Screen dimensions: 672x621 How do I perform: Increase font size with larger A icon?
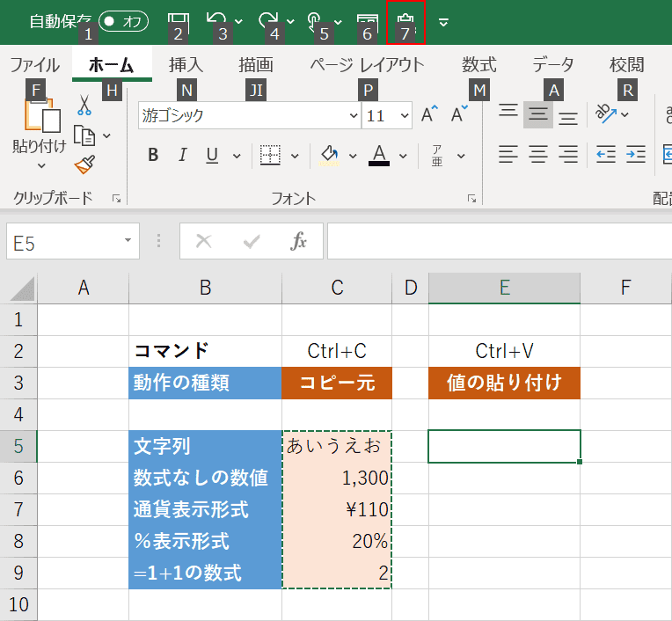[429, 114]
